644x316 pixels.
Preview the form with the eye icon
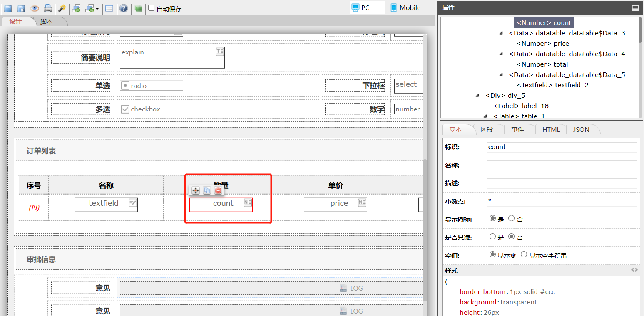(35, 8)
